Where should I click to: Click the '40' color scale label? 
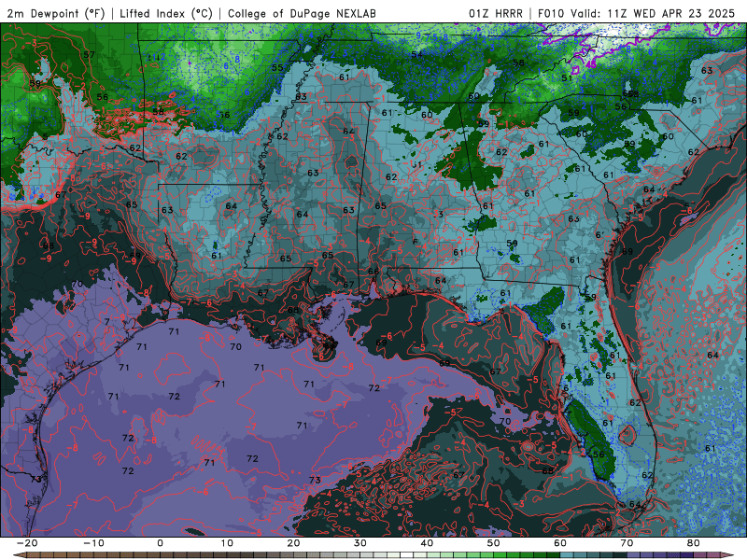click(x=427, y=543)
